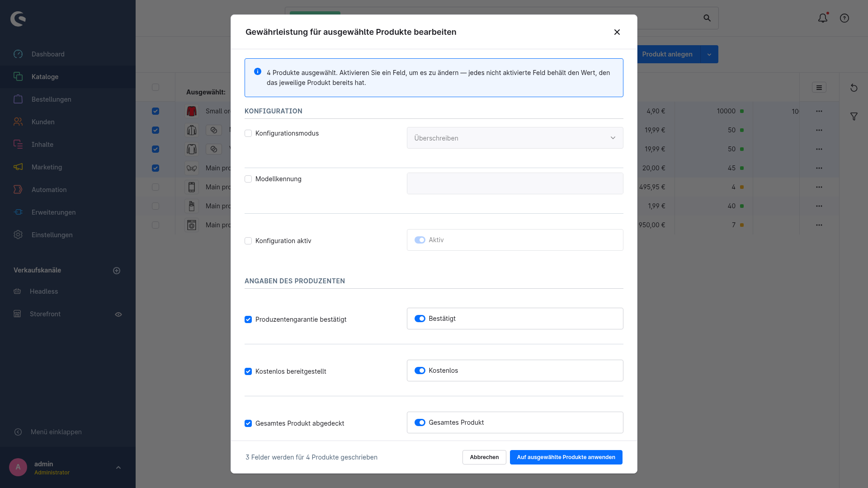Click the Erweiterungen plug icon

tap(18, 212)
